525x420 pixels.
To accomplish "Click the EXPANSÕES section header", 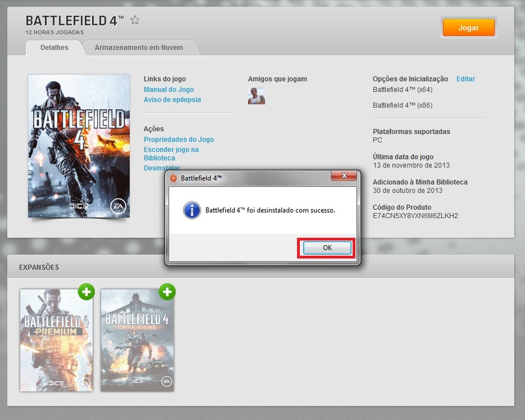I will [x=39, y=267].
